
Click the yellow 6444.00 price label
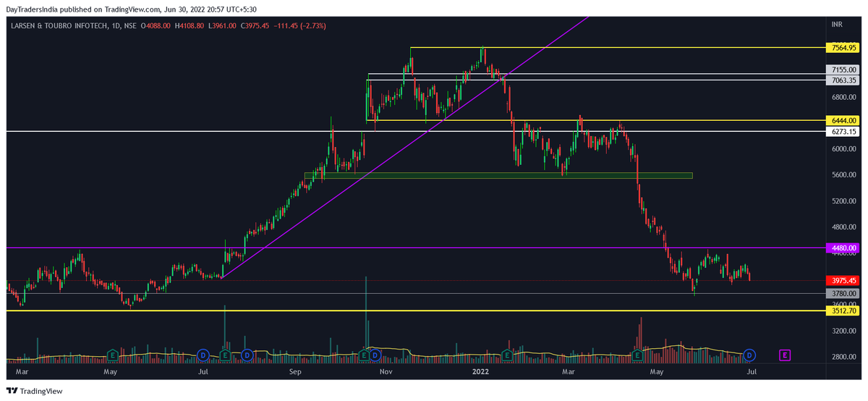[843, 120]
